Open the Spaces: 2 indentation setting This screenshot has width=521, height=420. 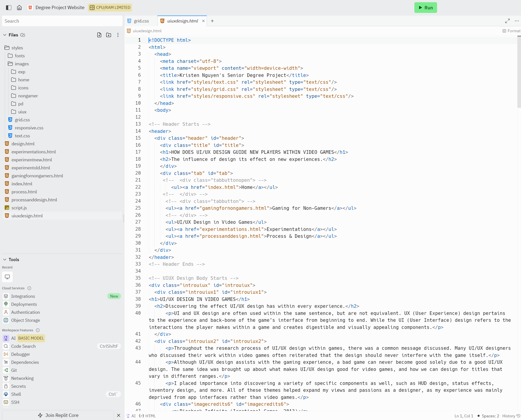click(490, 416)
